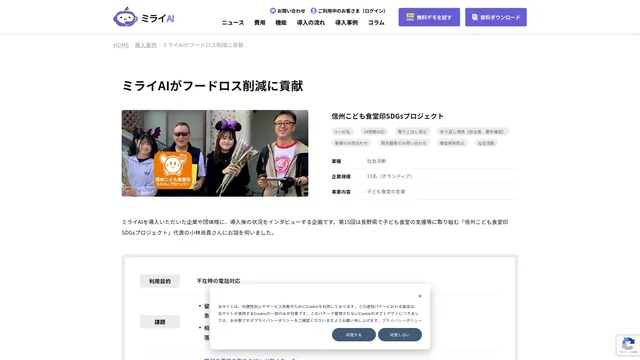Viewport: 640px width, 360px height.
Task: Click the 折り返し専用 tag
Action: (x=472, y=131)
